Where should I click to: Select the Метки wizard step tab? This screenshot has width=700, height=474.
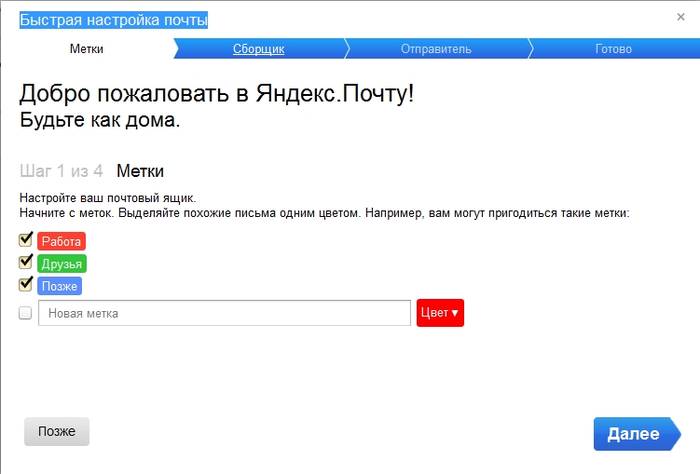(87, 49)
